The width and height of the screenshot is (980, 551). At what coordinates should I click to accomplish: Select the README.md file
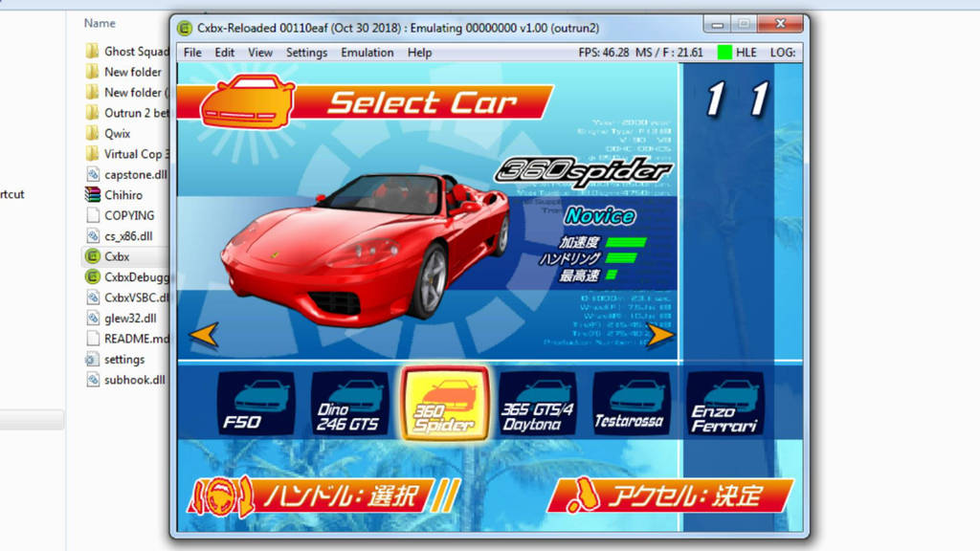click(x=127, y=339)
